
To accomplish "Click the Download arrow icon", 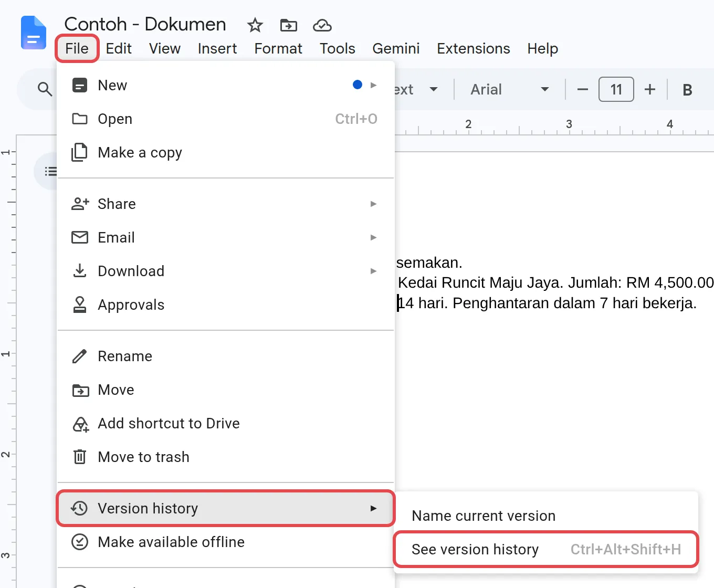I will pos(80,271).
